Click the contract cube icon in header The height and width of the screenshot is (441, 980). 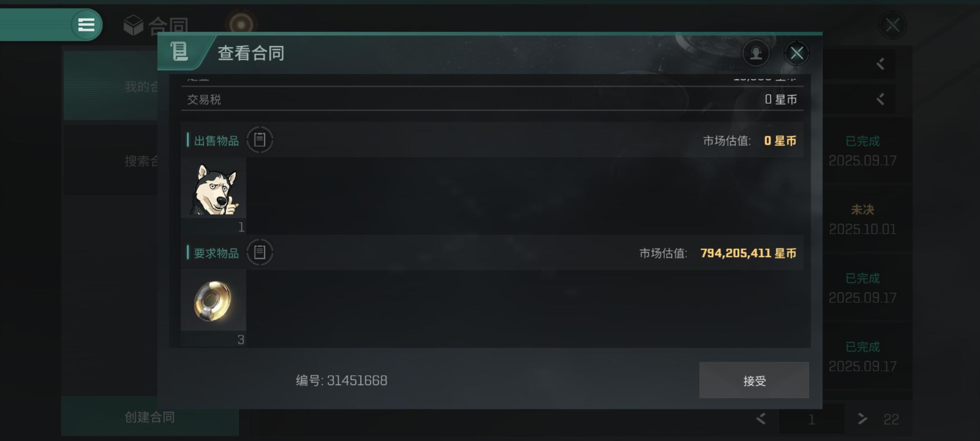[x=133, y=25]
